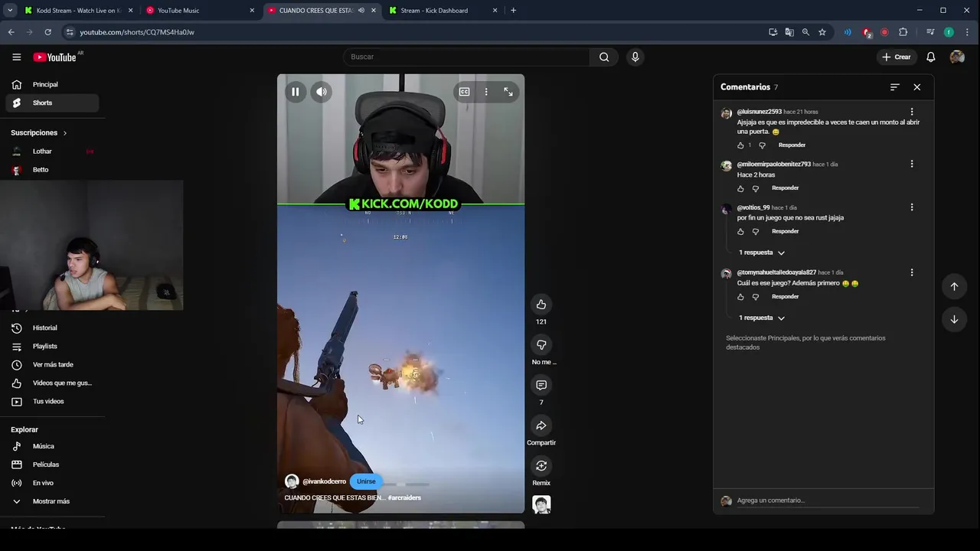The image size is (980, 551).
Task: Like the @voltios_99 comment
Action: point(740,231)
